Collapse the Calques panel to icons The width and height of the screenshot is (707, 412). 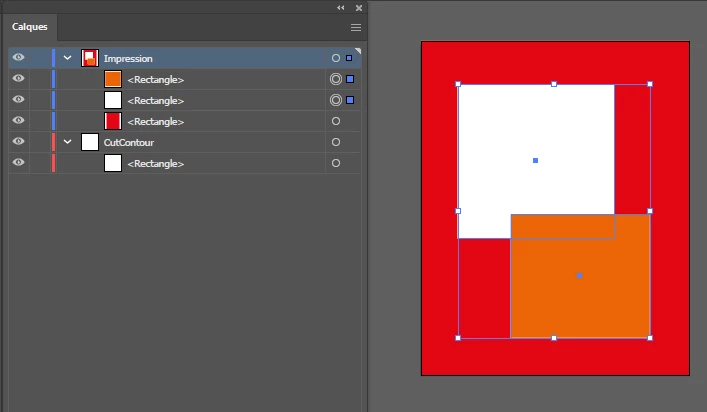340,8
